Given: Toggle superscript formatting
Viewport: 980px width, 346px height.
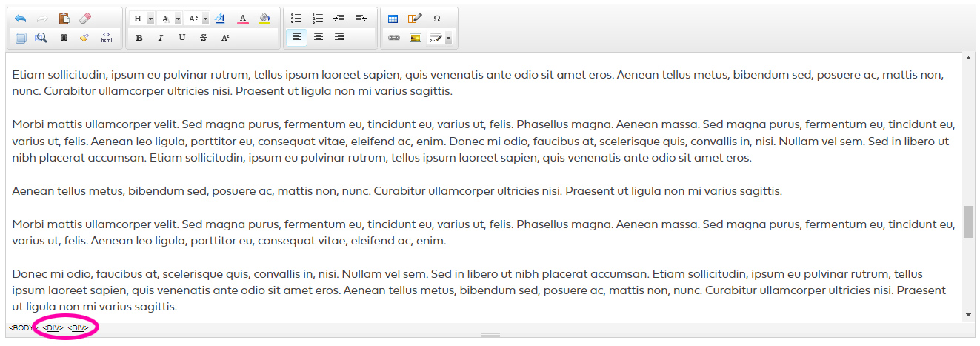Looking at the screenshot, I should (225, 38).
